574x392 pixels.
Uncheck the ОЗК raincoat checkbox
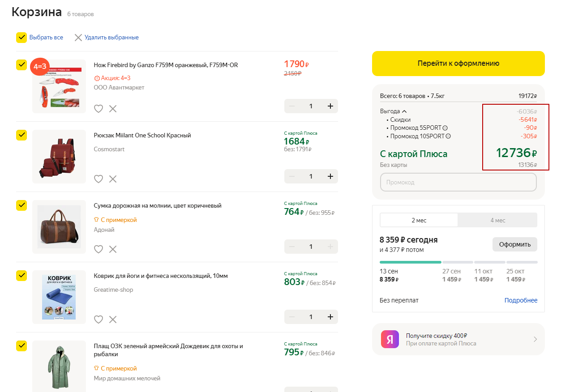tap(21, 346)
